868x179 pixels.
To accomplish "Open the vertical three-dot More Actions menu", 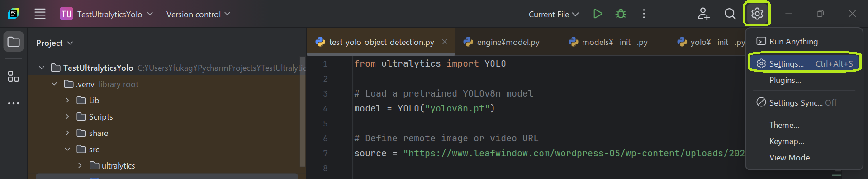I will pos(644,14).
